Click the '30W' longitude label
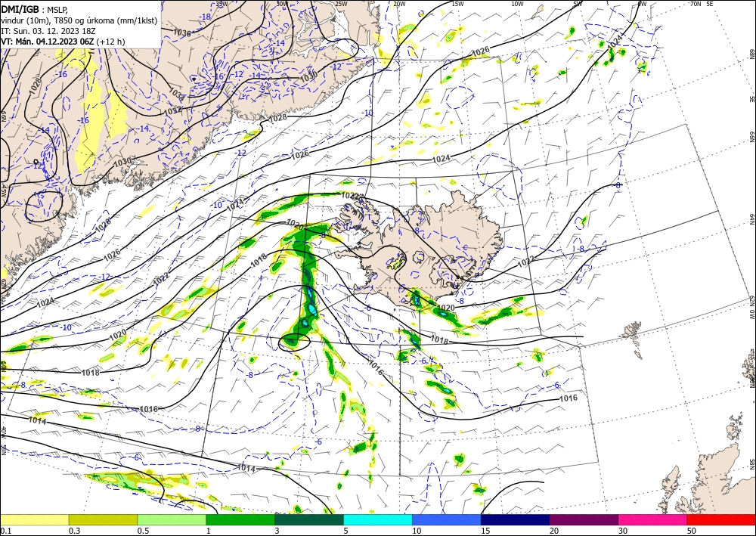 click(282, 4)
